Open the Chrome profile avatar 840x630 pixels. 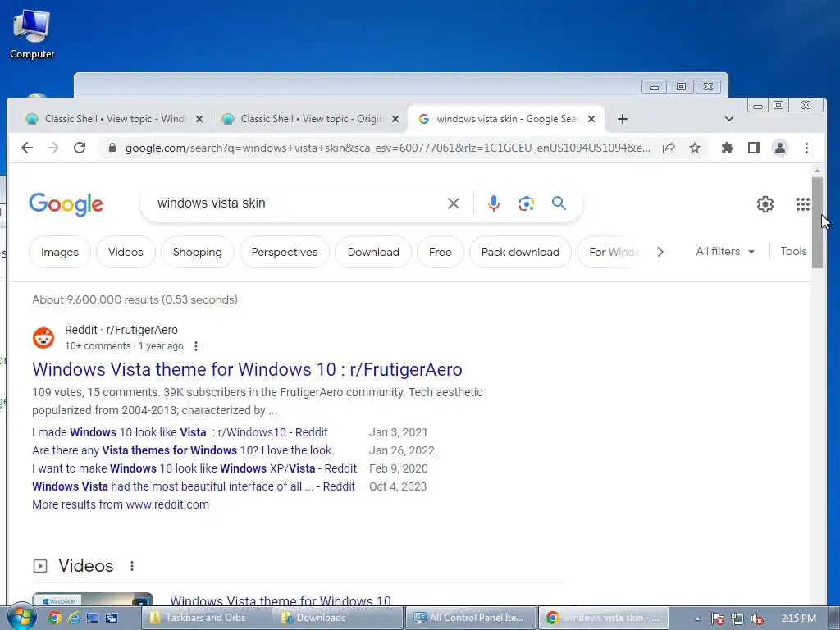click(780, 148)
